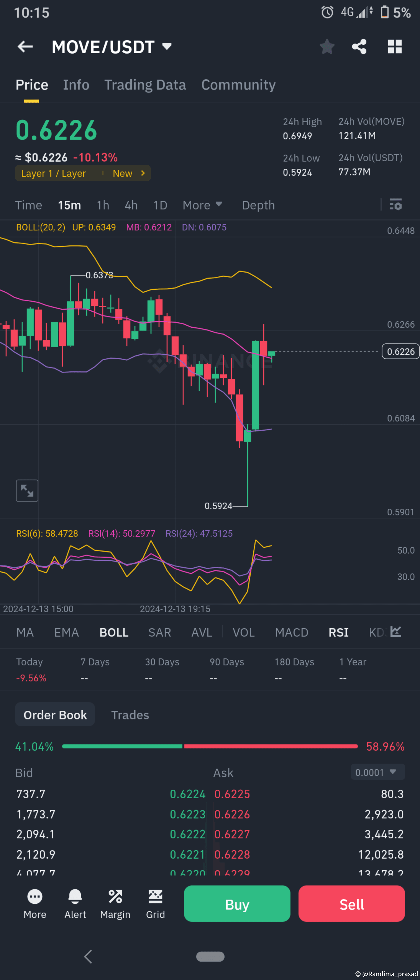Tap bid price 0.6222

(187, 834)
